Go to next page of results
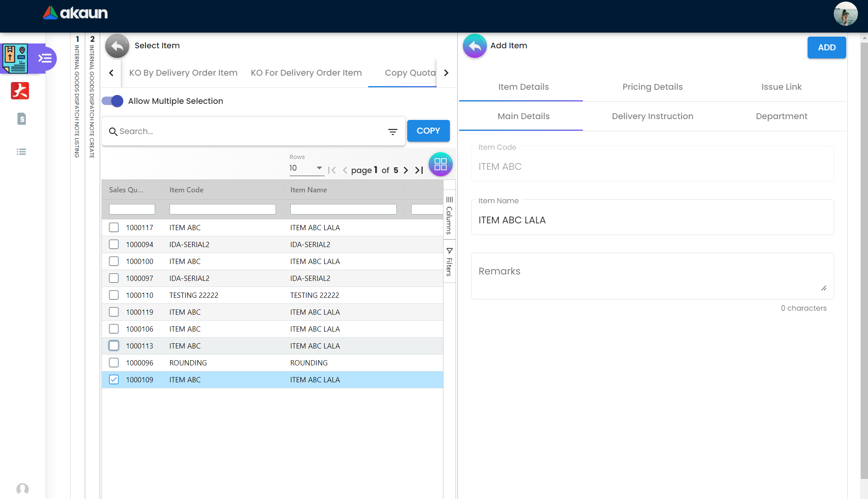Image resolution: width=868 pixels, height=499 pixels. (x=406, y=170)
